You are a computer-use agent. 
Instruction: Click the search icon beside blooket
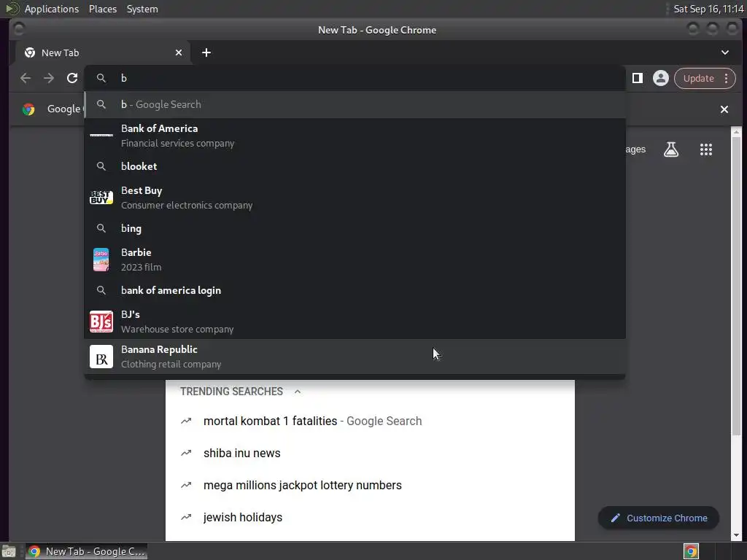[x=101, y=166]
